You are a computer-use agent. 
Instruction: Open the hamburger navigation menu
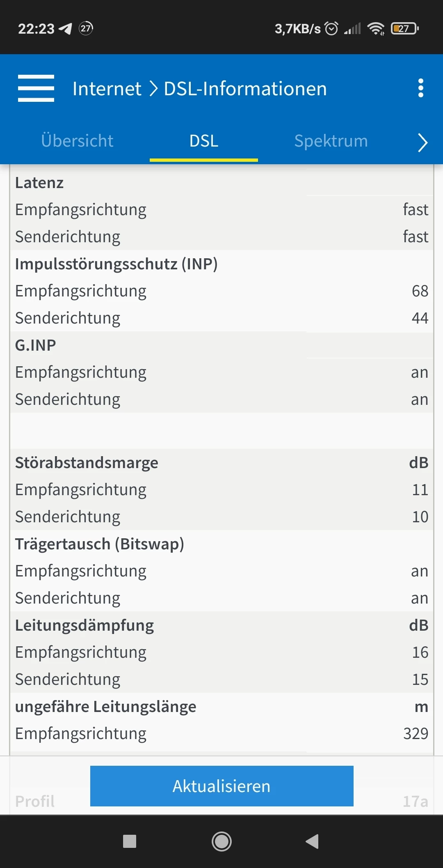[x=36, y=88]
